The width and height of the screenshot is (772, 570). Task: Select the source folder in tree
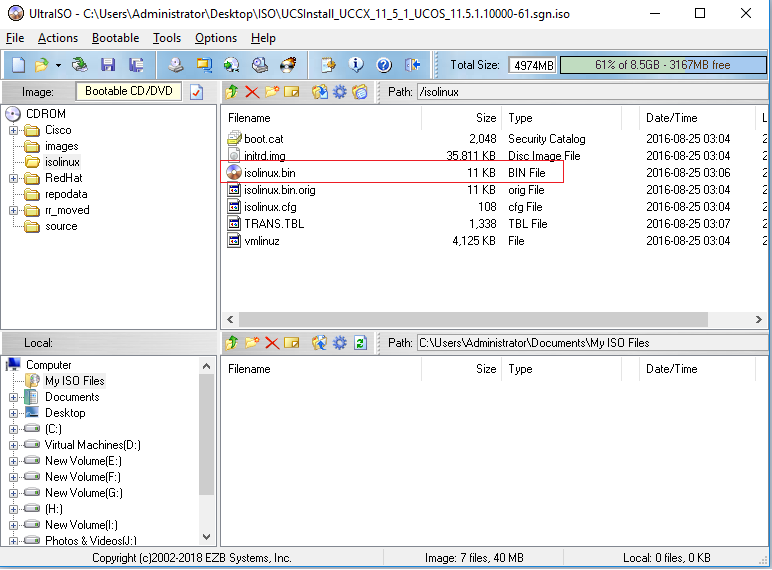61,226
